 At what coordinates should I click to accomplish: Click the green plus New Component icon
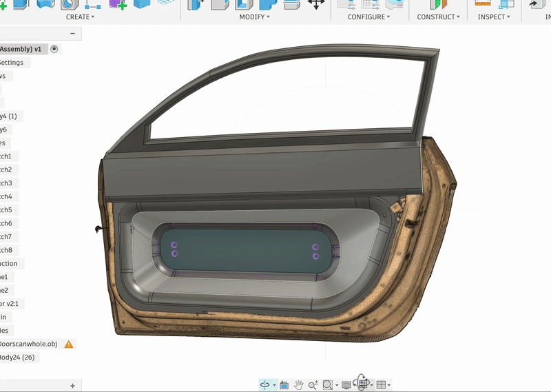[3, 6]
